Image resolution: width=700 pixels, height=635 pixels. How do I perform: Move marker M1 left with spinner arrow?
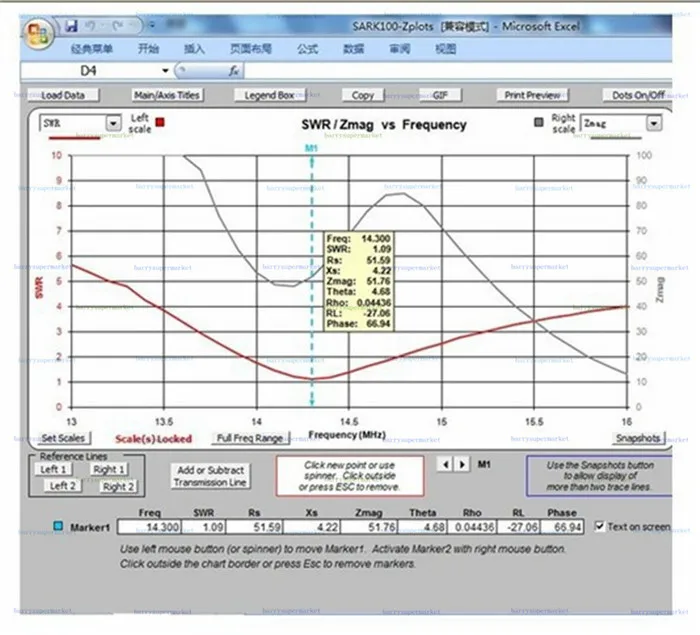(x=445, y=464)
